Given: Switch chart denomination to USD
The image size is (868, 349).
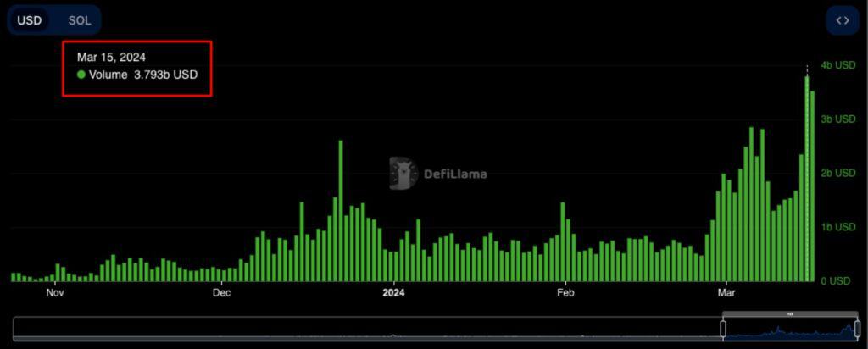Looking at the screenshot, I should click(28, 21).
